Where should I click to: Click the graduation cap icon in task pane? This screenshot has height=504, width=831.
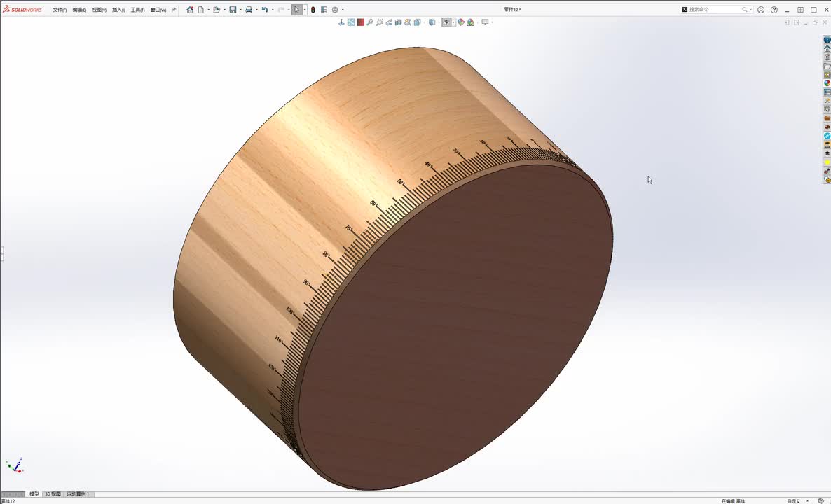(827, 153)
